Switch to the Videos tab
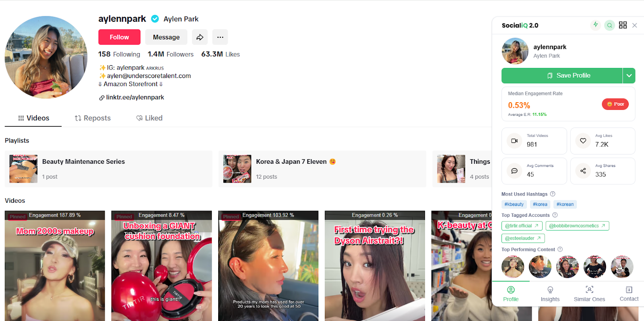644x321 pixels. tap(33, 118)
